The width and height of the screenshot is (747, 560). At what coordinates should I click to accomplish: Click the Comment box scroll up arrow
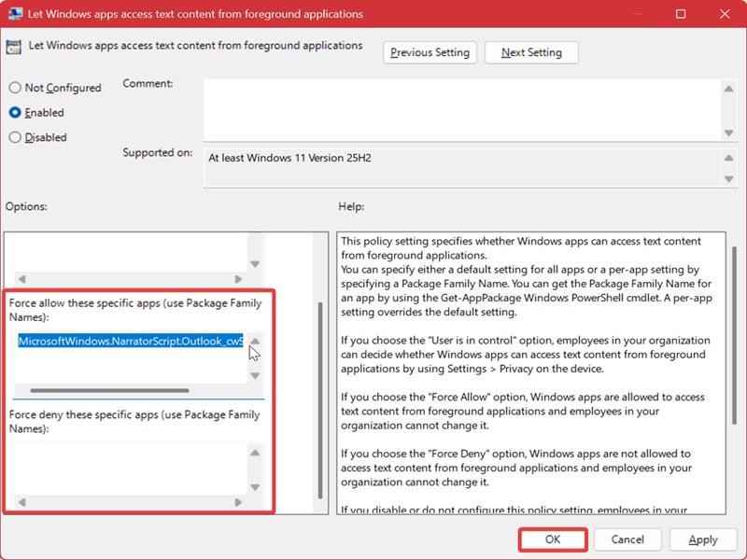pyautogui.click(x=729, y=89)
